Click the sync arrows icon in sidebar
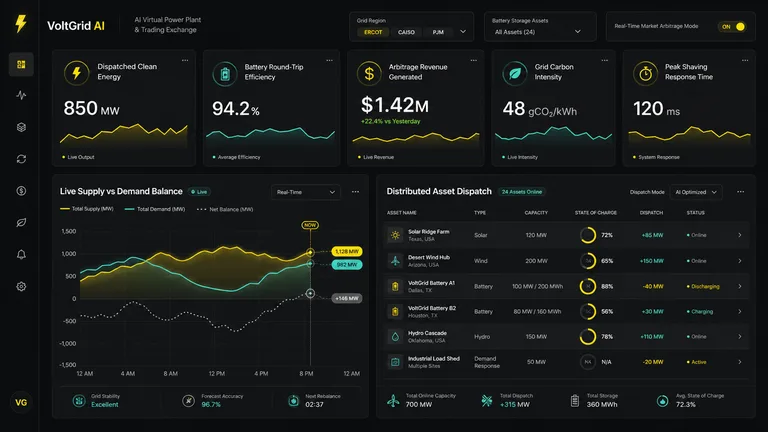This screenshot has height=432, width=768. (21, 159)
